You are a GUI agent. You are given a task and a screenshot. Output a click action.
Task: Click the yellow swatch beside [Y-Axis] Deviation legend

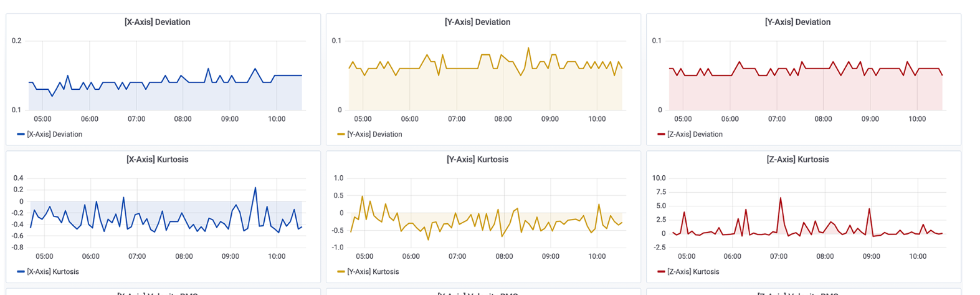(x=341, y=134)
